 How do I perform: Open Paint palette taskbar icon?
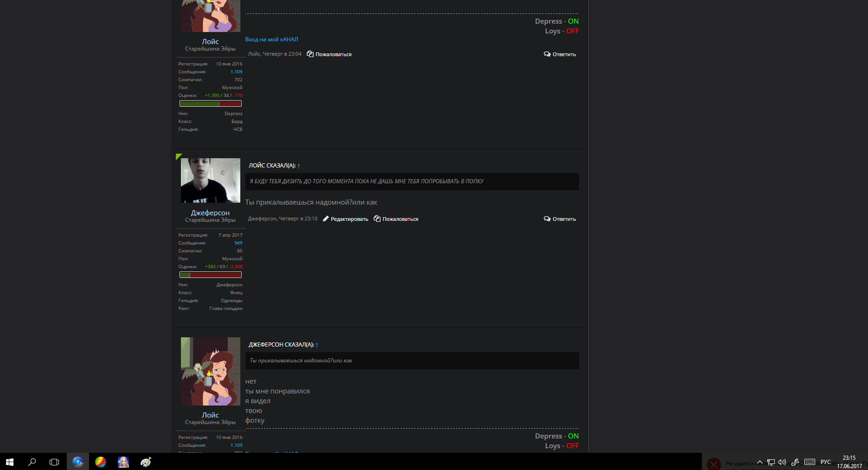coord(146,462)
